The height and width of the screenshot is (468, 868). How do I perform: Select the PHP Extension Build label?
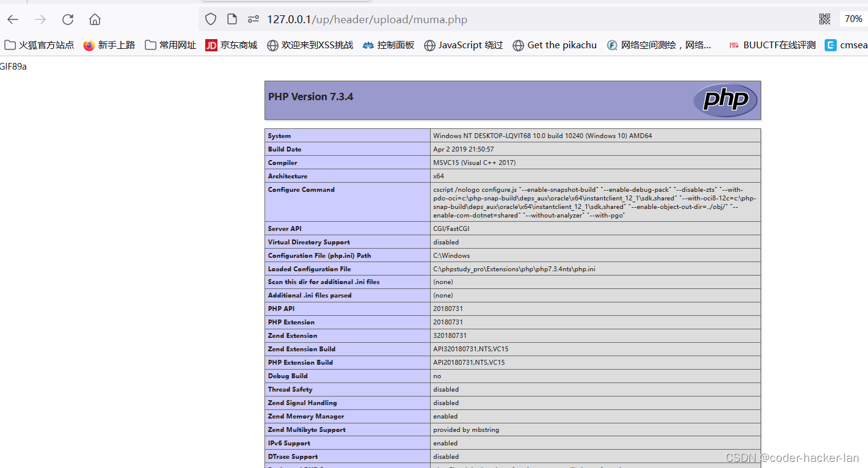301,362
